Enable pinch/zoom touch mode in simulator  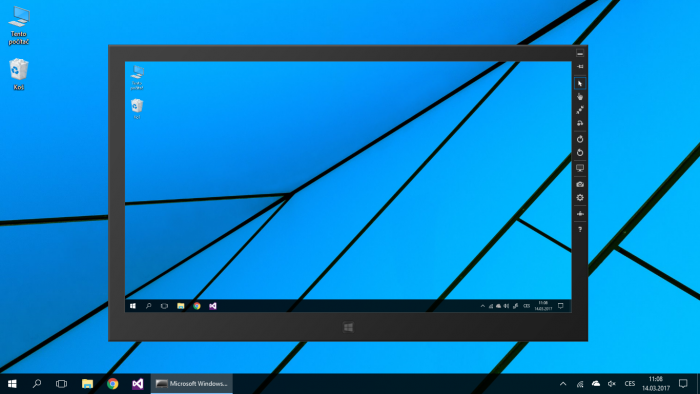[580, 110]
